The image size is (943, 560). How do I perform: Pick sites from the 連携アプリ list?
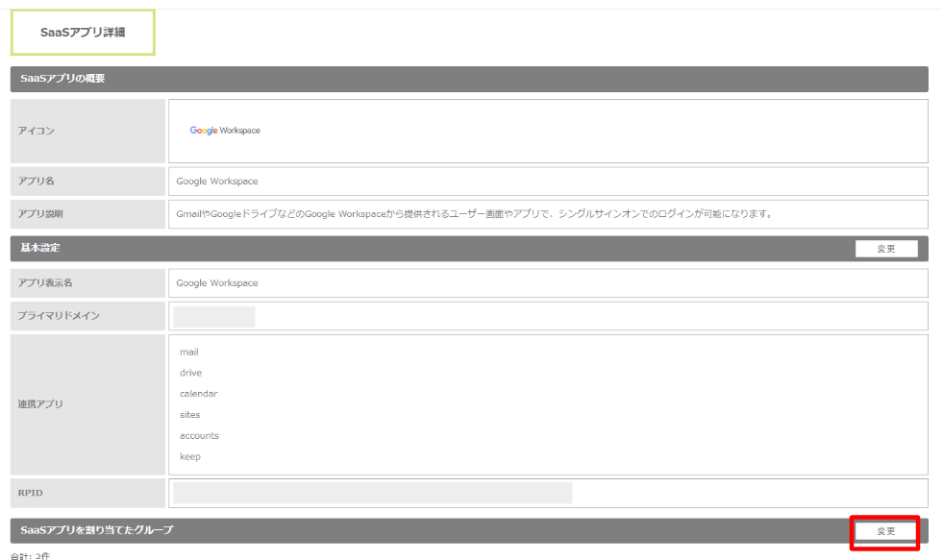pos(189,415)
